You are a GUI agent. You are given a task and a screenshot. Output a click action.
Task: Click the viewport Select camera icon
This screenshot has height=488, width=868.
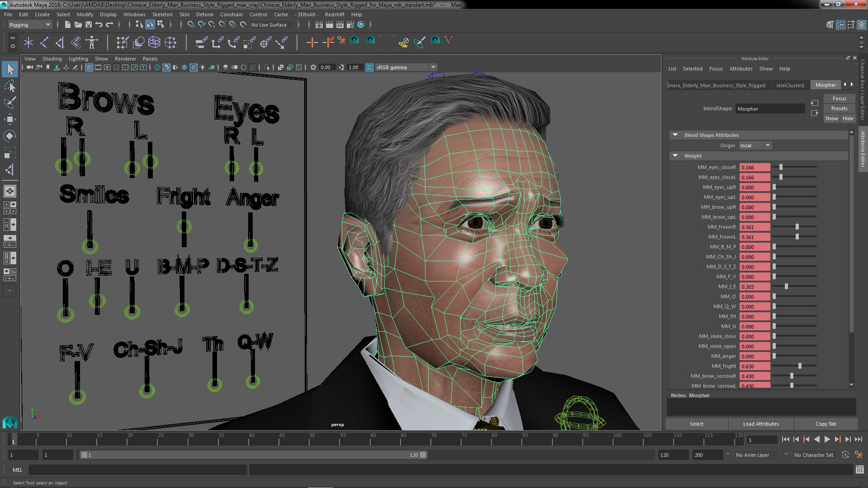pyautogui.click(x=29, y=67)
